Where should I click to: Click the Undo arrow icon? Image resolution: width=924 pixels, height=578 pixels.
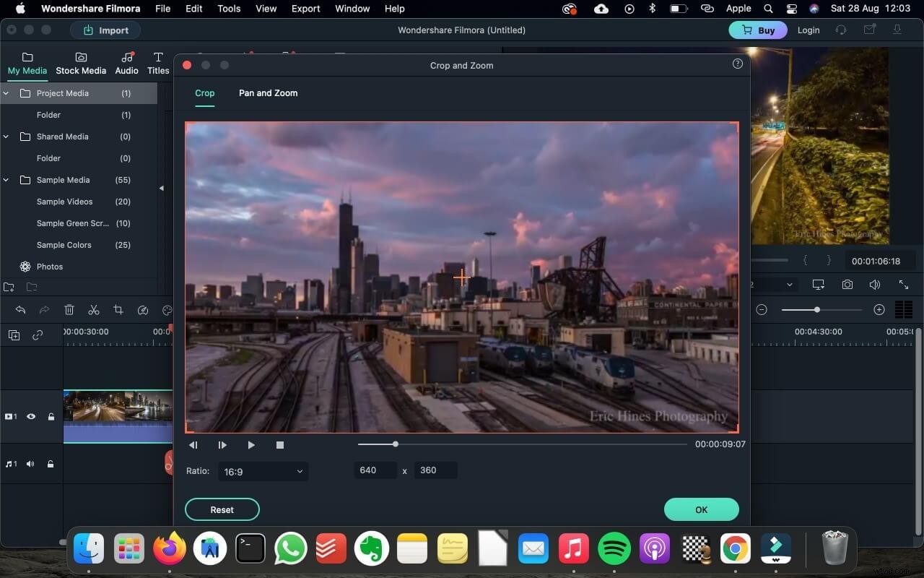pyautogui.click(x=19, y=309)
